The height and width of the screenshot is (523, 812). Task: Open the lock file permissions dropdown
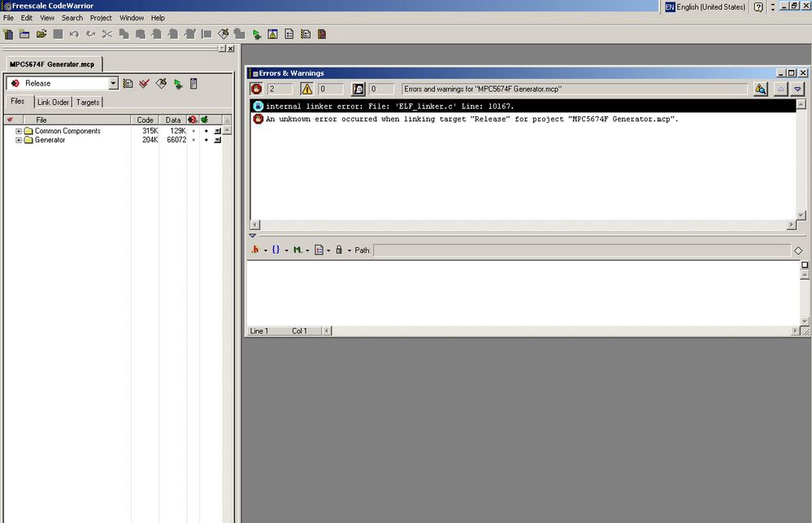342,250
